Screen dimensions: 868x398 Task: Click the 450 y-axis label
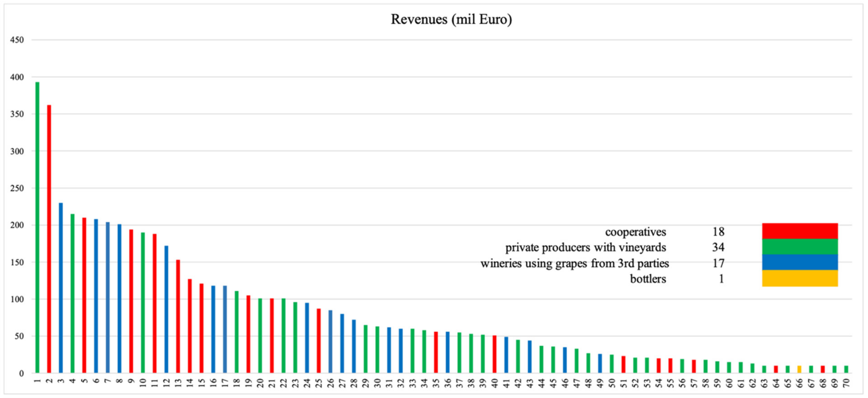(17, 40)
